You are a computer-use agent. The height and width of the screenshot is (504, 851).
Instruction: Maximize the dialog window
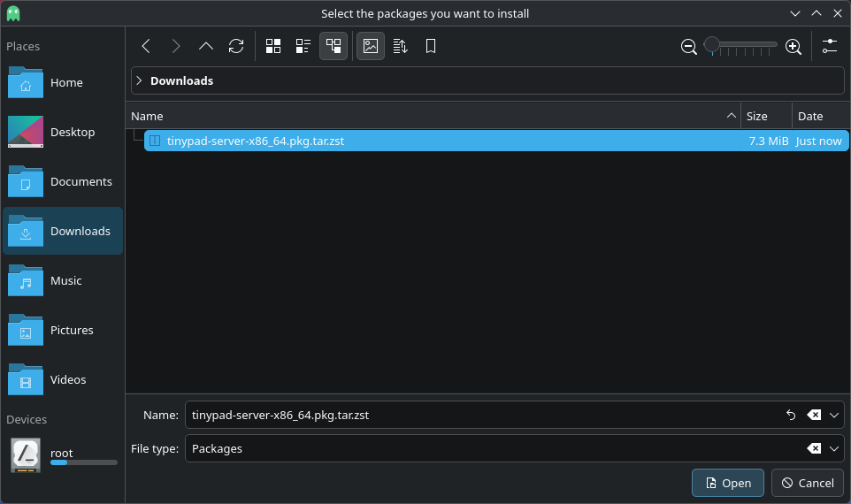[816, 13]
